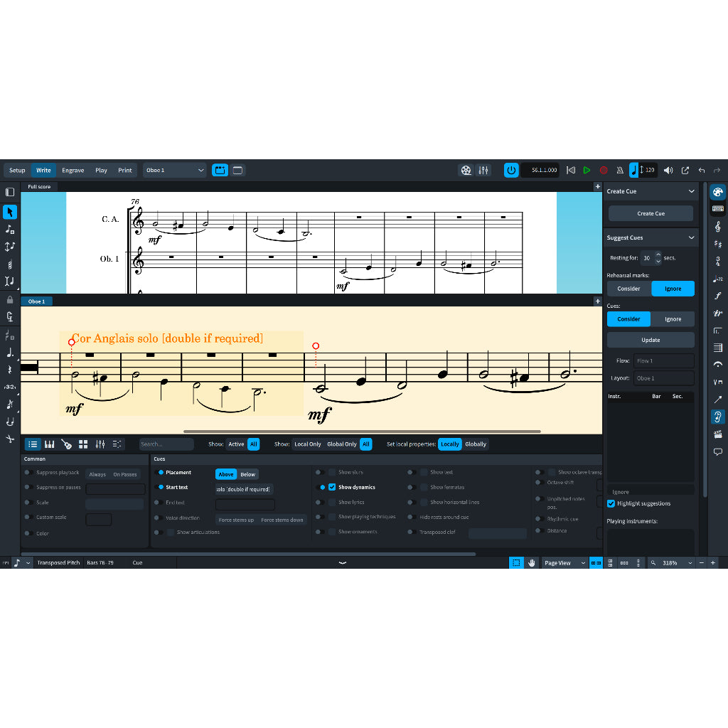Screen dimensions: 728x728
Task: Click the Update button in Suggest Cues
Action: click(650, 339)
